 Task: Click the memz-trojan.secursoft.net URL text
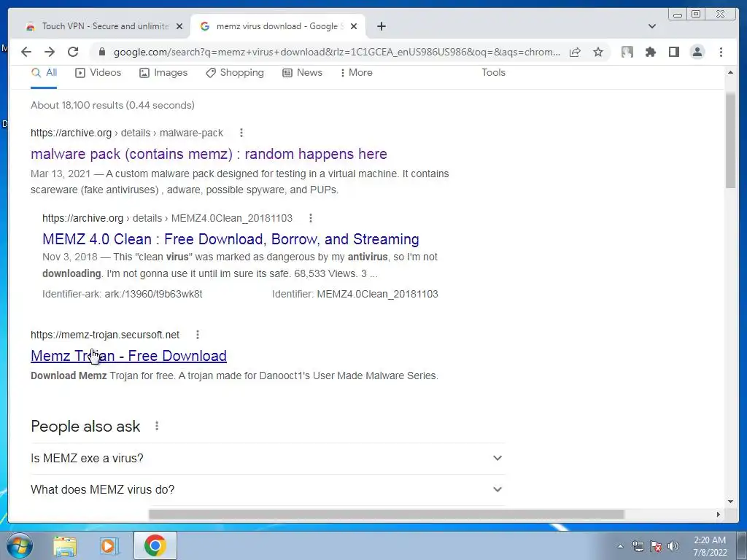[x=105, y=335]
